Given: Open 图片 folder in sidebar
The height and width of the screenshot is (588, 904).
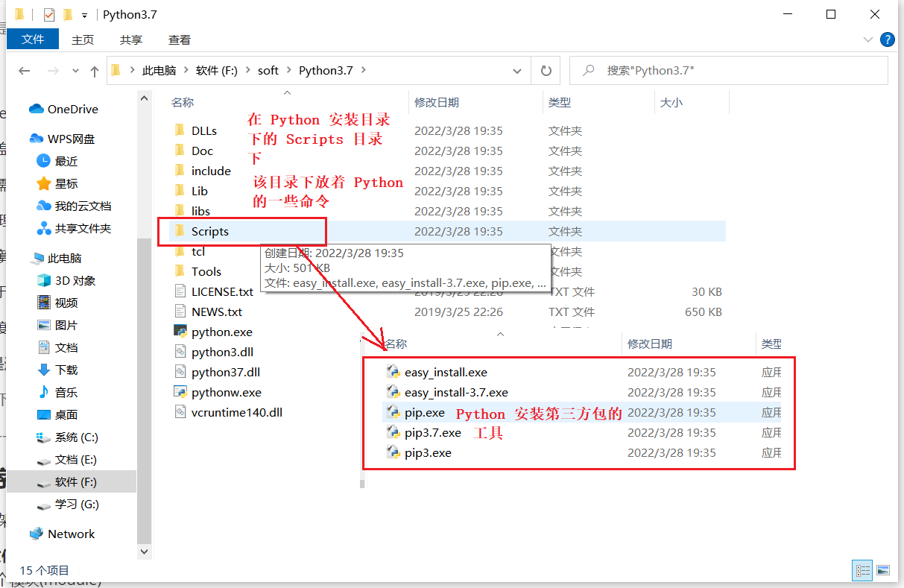Looking at the screenshot, I should pos(66,325).
